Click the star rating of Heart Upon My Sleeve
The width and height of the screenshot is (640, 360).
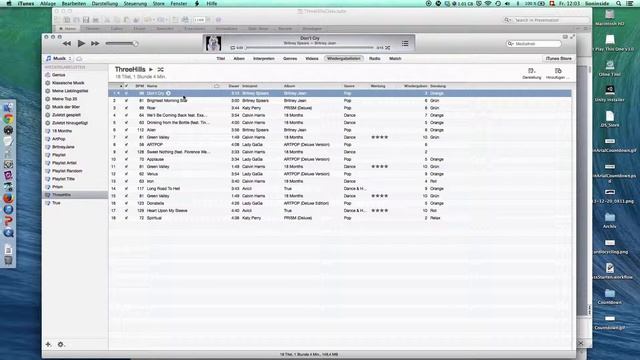tap(380, 211)
